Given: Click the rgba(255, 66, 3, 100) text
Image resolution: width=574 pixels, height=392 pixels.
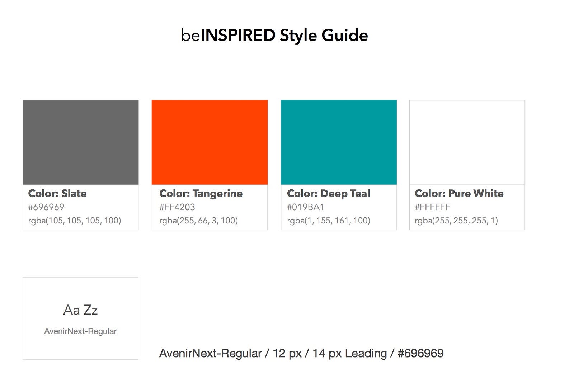Looking at the screenshot, I should coord(199,221).
